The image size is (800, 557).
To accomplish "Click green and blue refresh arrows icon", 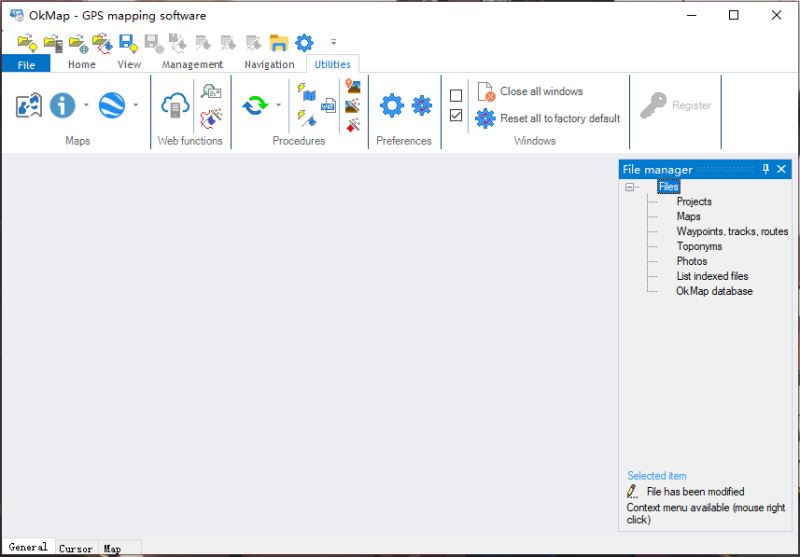I will (255, 106).
